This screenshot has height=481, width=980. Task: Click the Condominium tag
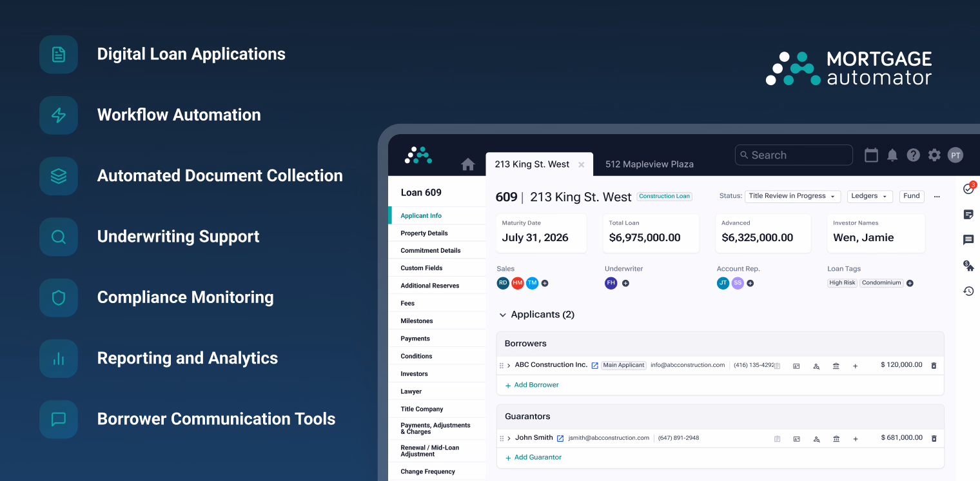tap(881, 283)
